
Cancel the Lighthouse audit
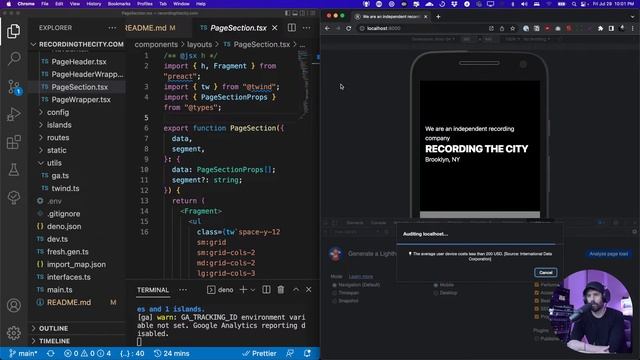coord(545,272)
